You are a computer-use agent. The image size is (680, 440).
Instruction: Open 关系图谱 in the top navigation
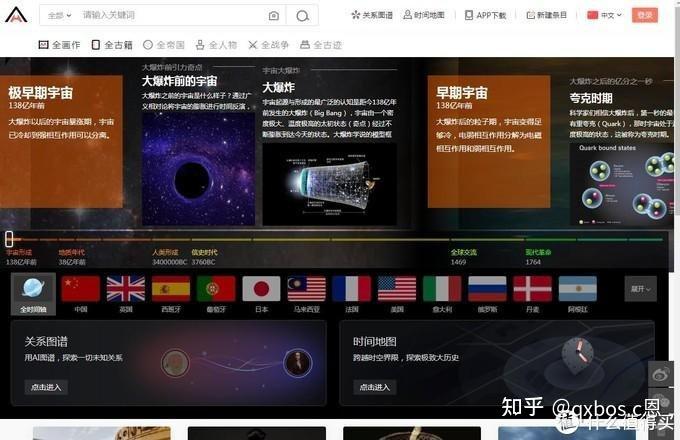pos(372,15)
